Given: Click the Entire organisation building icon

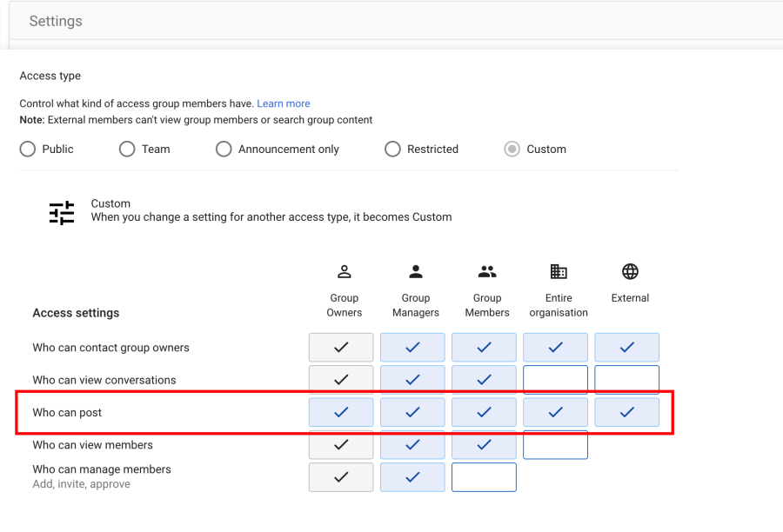Looking at the screenshot, I should pos(559,272).
